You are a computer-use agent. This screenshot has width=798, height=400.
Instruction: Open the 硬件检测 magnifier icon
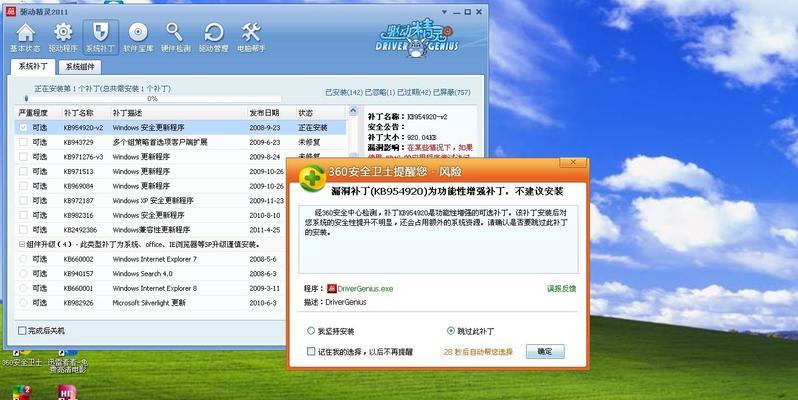click(176, 38)
